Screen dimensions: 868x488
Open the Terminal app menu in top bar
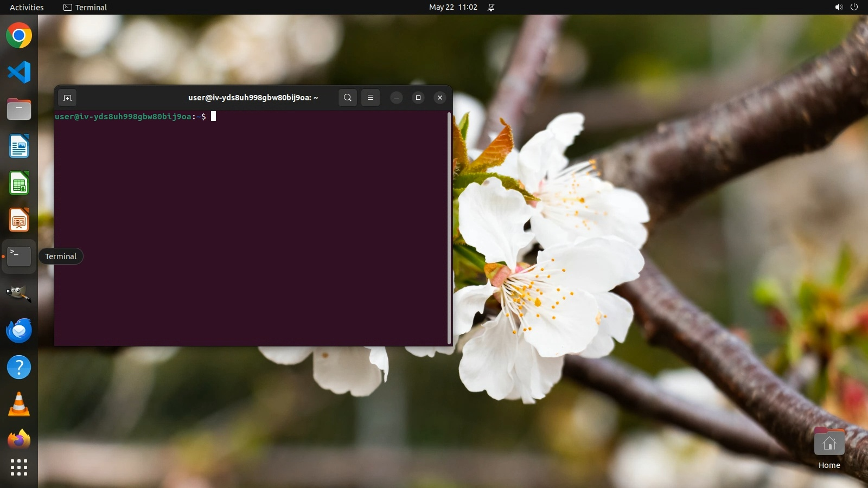tap(85, 8)
